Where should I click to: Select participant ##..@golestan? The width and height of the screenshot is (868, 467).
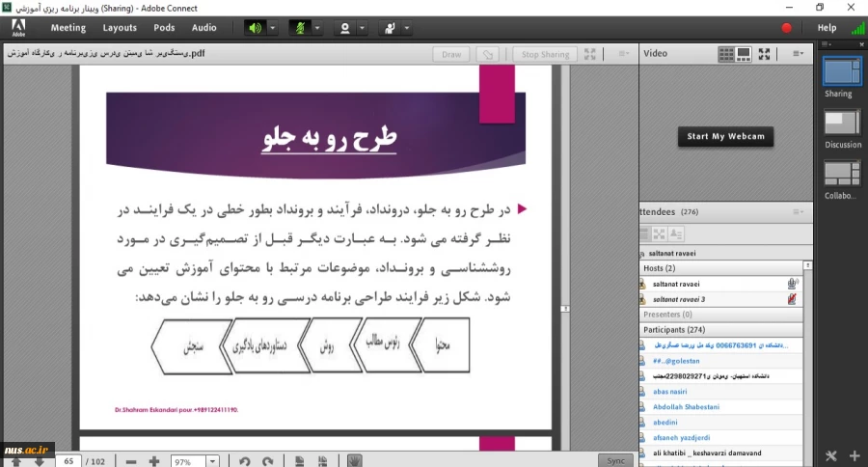click(x=720, y=361)
